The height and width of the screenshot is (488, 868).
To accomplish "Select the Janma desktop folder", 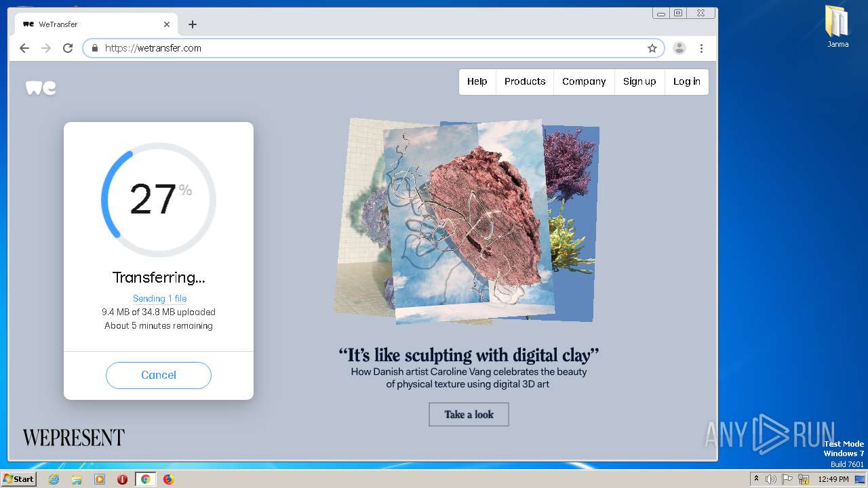I will click(x=837, y=26).
